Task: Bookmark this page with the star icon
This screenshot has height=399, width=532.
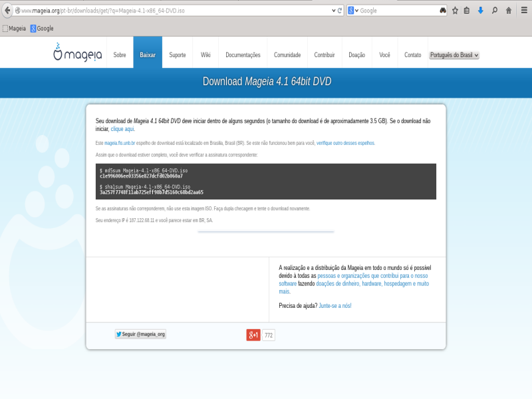Action: 455,11
